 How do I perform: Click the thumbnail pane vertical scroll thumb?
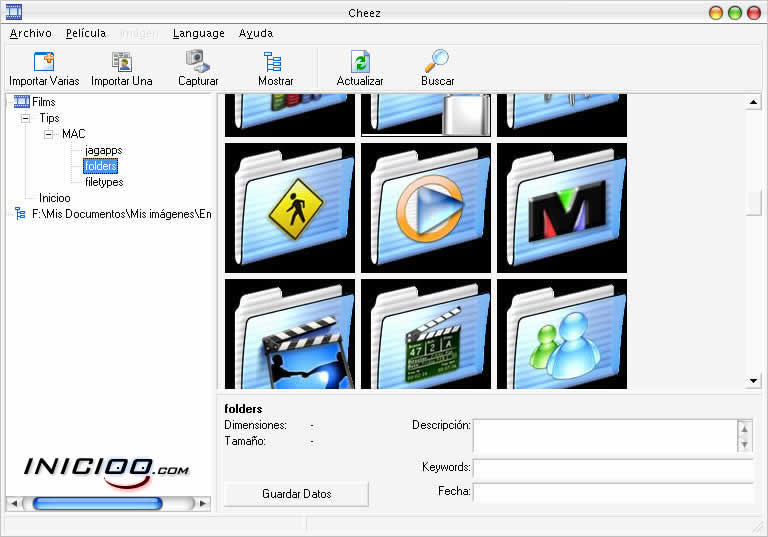(x=753, y=202)
